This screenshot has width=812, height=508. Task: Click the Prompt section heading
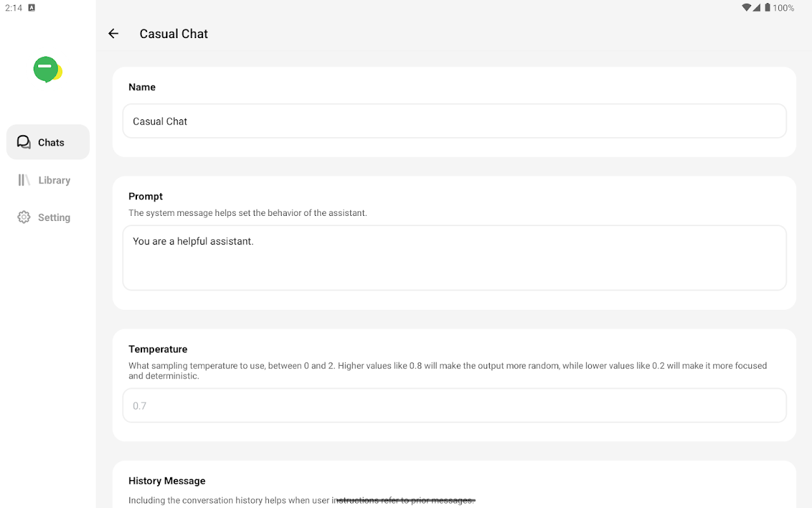146,196
